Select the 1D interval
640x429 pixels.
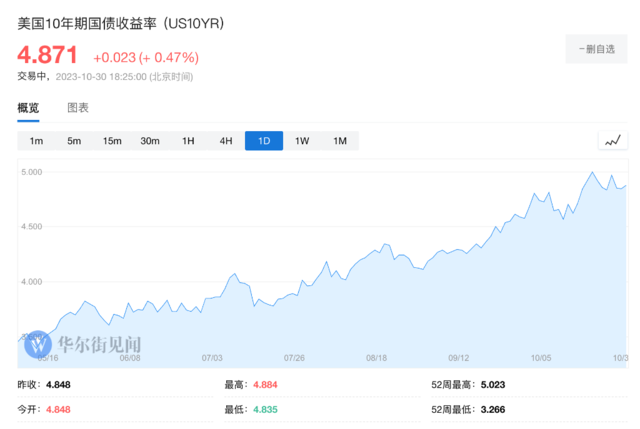pyautogui.click(x=264, y=141)
